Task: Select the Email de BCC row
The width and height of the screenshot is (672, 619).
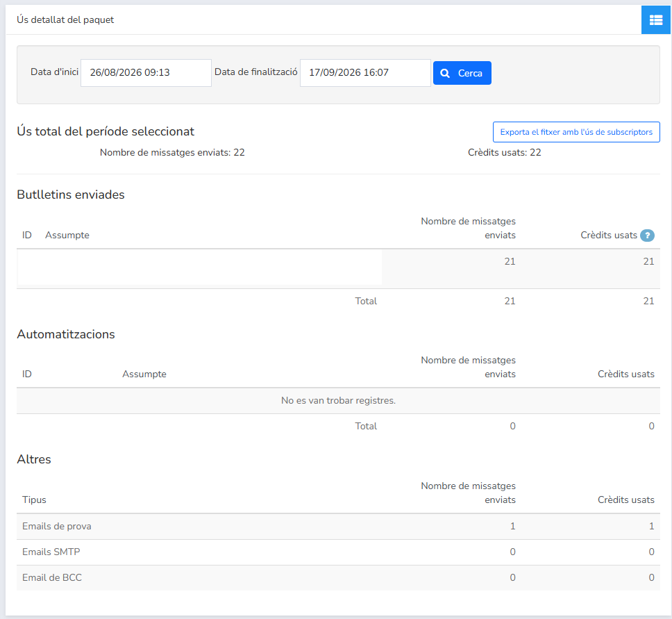Action: [338, 578]
